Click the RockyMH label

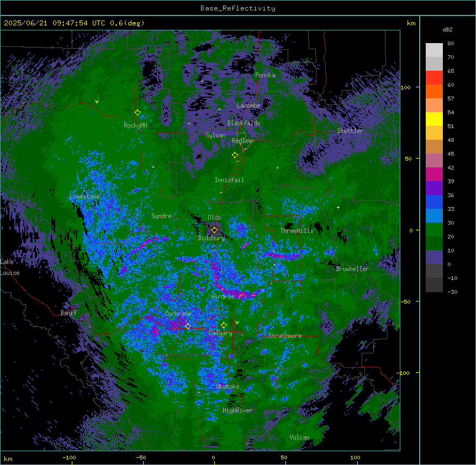coord(135,125)
